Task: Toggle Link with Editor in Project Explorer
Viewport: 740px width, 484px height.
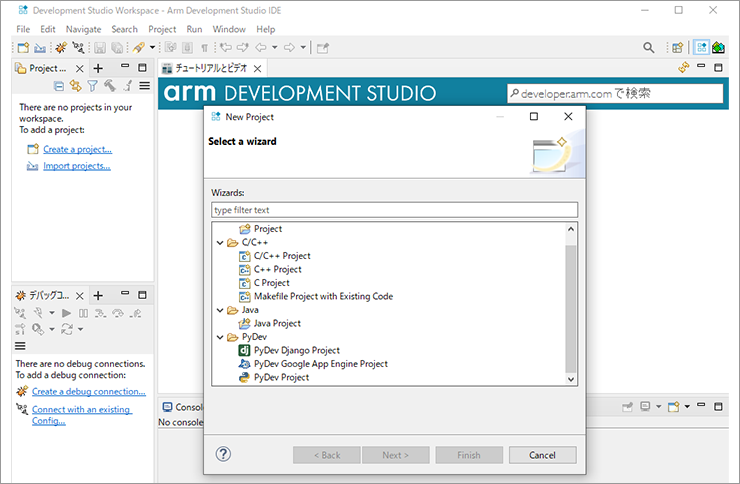Action: click(x=76, y=86)
